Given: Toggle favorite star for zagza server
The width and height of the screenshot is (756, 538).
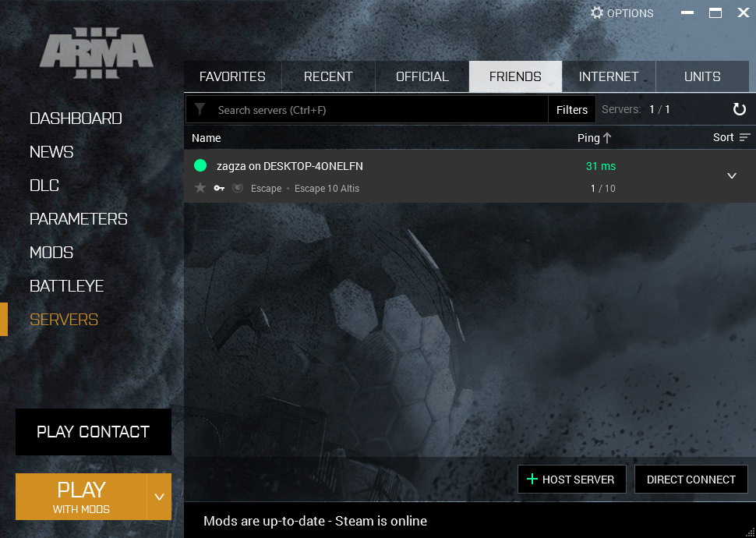Looking at the screenshot, I should click(x=200, y=189).
